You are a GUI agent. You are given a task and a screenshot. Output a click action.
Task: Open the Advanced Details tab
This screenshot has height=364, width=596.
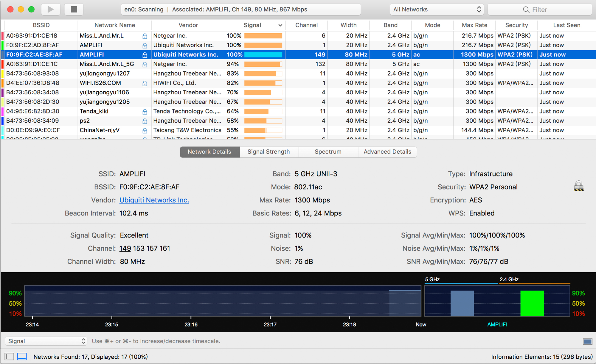tap(387, 152)
